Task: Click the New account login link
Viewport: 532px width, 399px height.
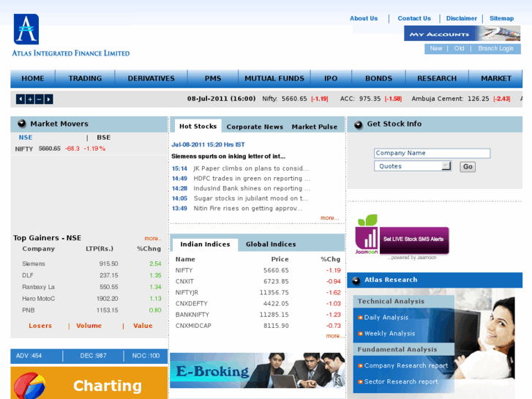Action: pos(436,48)
